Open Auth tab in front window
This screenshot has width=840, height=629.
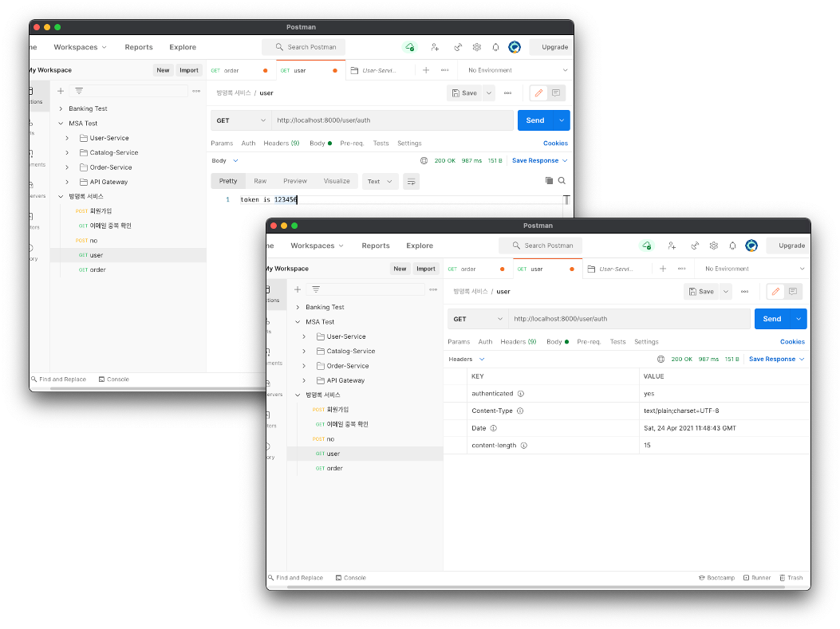(x=485, y=342)
